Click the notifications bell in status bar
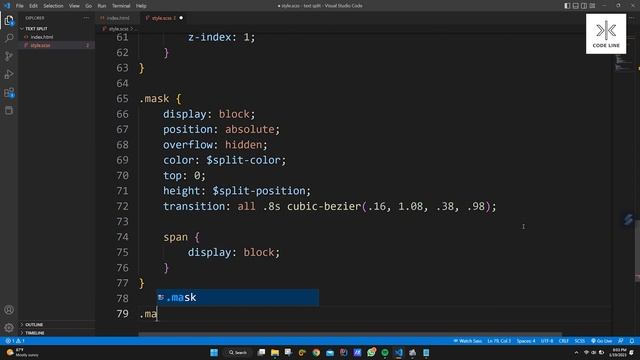 point(632,341)
